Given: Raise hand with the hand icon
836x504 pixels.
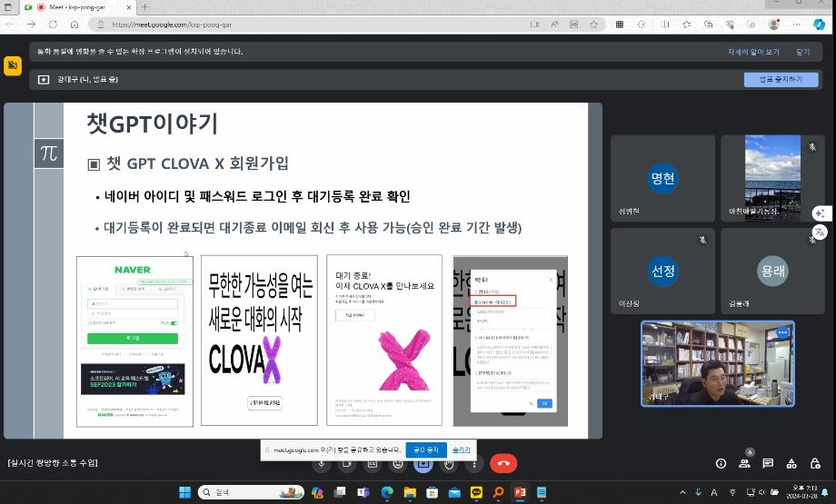Looking at the screenshot, I should click(x=449, y=463).
